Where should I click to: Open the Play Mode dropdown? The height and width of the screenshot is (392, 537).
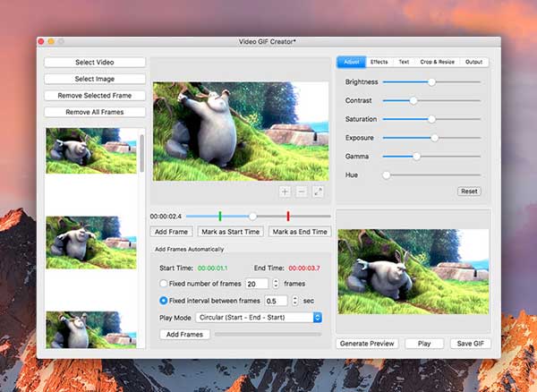coord(259,318)
